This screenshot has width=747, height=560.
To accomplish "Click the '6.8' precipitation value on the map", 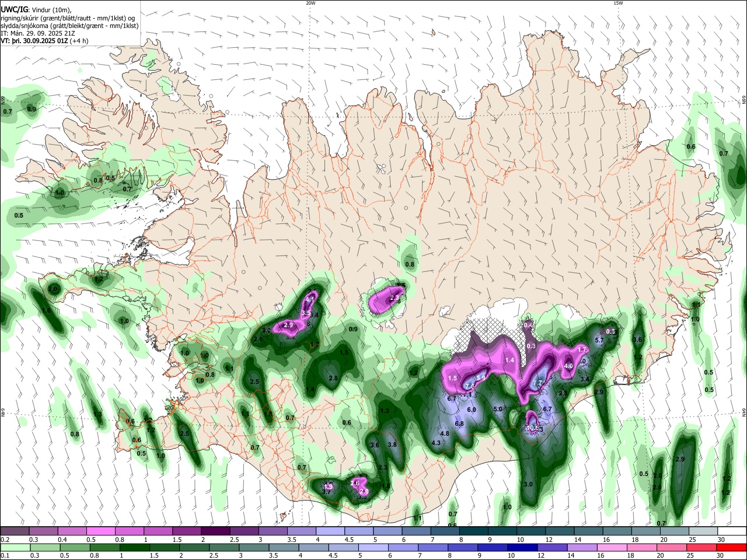I will tap(459, 423).
